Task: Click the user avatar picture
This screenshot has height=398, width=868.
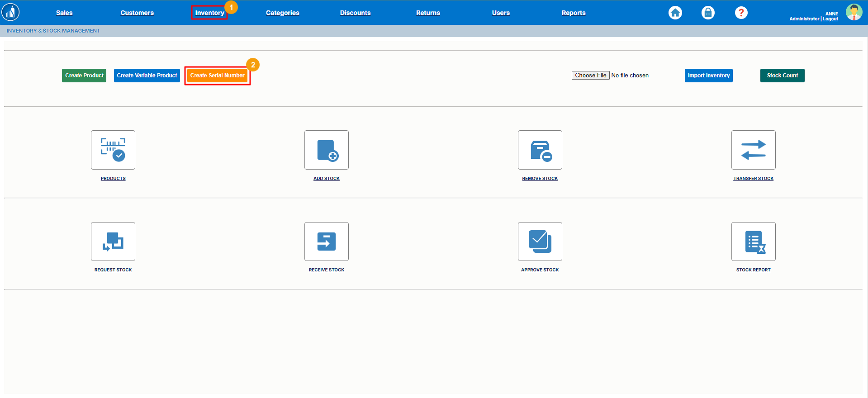Action: click(854, 12)
